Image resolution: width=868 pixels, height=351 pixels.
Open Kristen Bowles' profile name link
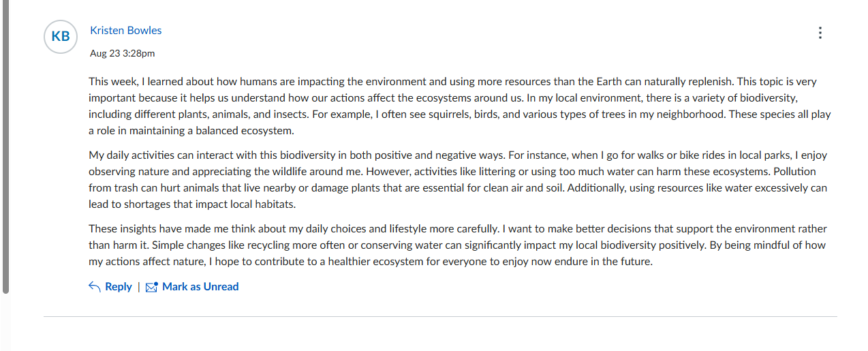click(126, 31)
